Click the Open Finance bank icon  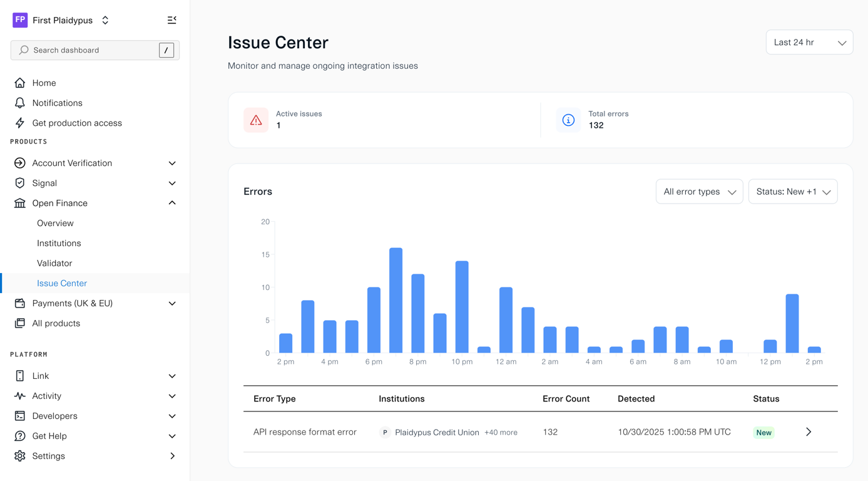[20, 203]
